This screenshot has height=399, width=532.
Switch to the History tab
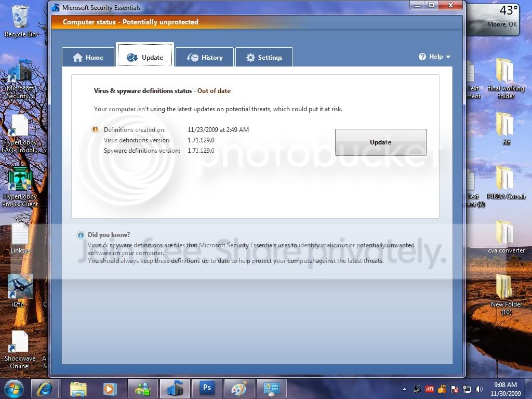coord(205,57)
